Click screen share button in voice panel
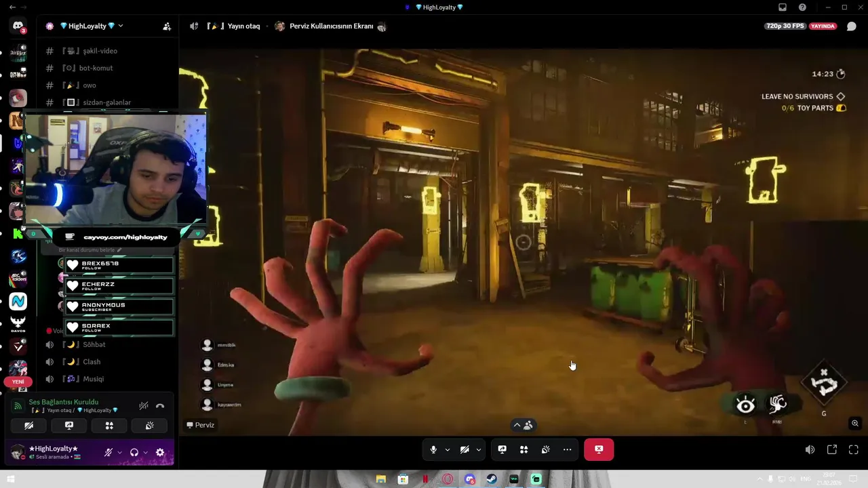The height and width of the screenshot is (488, 868). 69,426
